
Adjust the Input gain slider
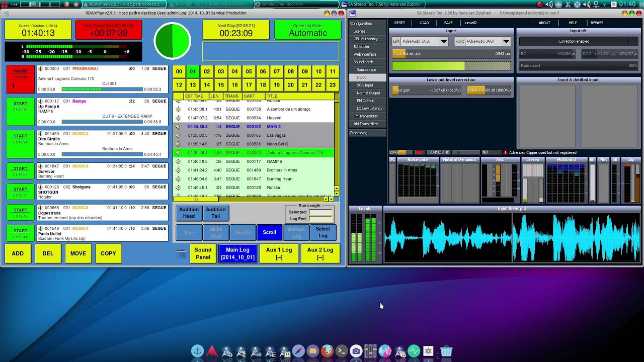(x=427, y=90)
